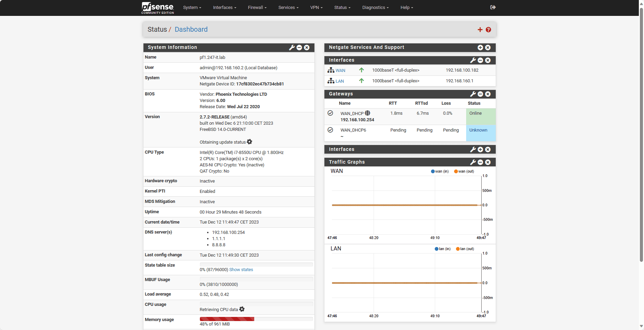The height and width of the screenshot is (330, 644).
Task: Open System Information widget wrench settings
Action: 292,48
